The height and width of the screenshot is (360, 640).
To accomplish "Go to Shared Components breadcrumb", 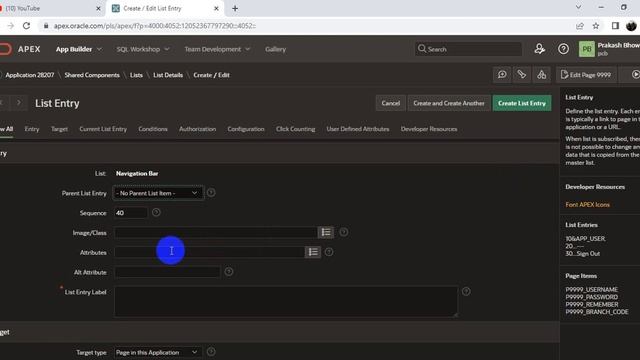I will (x=92, y=75).
